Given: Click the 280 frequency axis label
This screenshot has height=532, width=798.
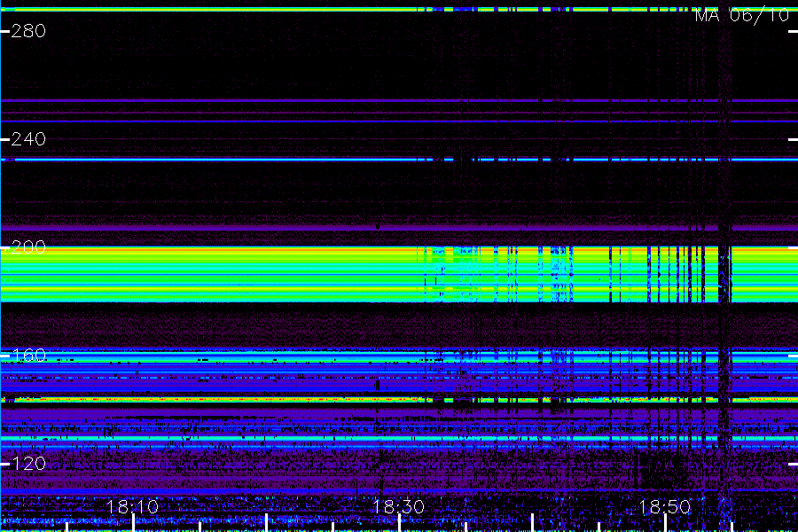Looking at the screenshot, I should pos(28,32).
